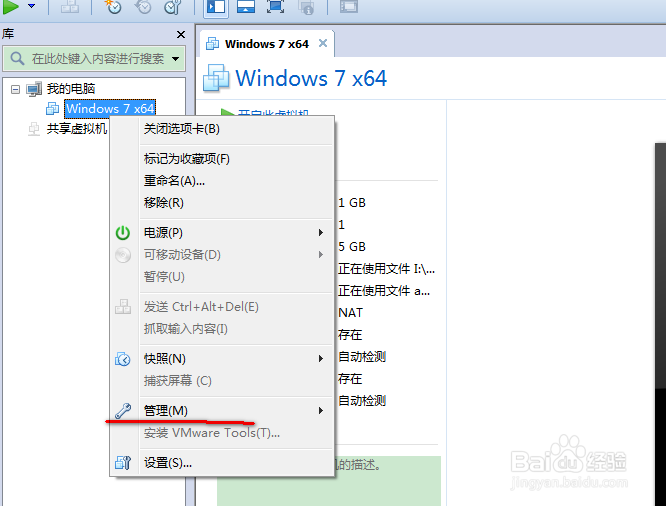666x506 pixels.
Task: Collapse the 我的电脑 tree node
Action: click(x=15, y=89)
